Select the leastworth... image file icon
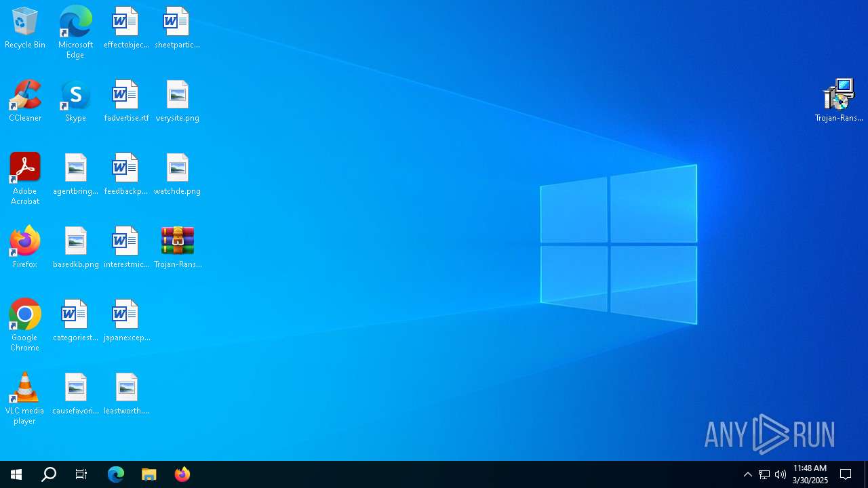 126,394
